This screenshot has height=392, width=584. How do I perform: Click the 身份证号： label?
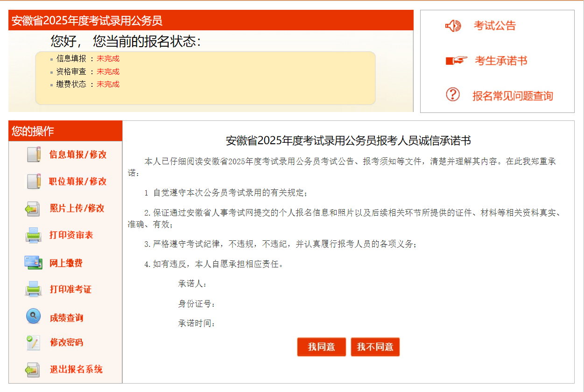(197, 304)
